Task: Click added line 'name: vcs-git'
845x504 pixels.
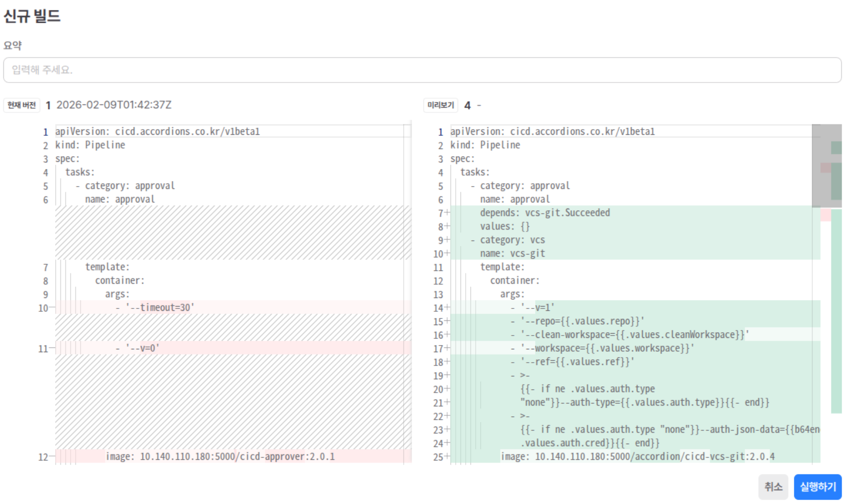Action: pyautogui.click(x=513, y=253)
